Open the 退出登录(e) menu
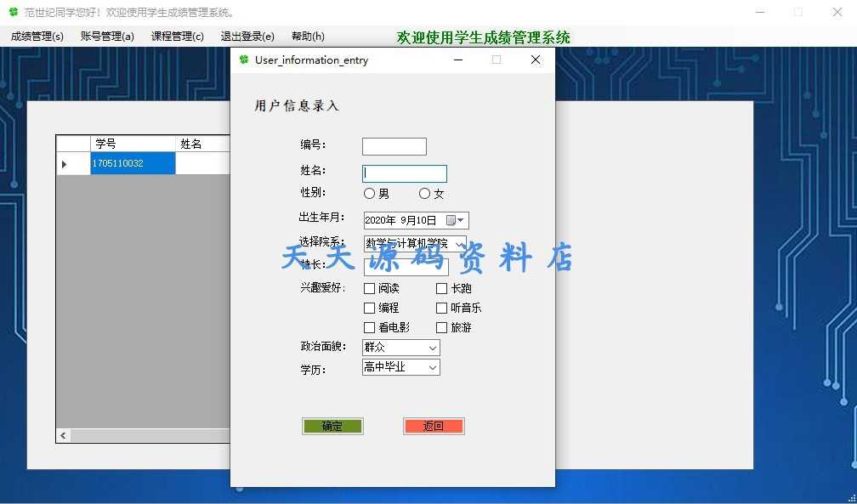The image size is (857, 504). (247, 37)
